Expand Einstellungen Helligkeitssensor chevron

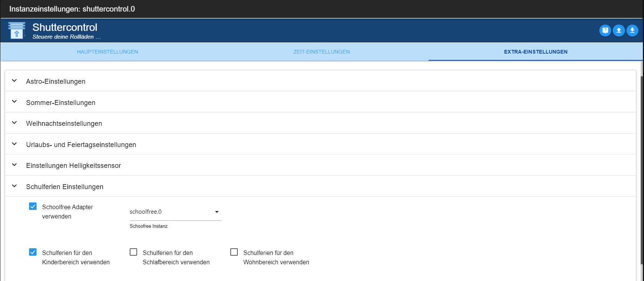click(14, 165)
